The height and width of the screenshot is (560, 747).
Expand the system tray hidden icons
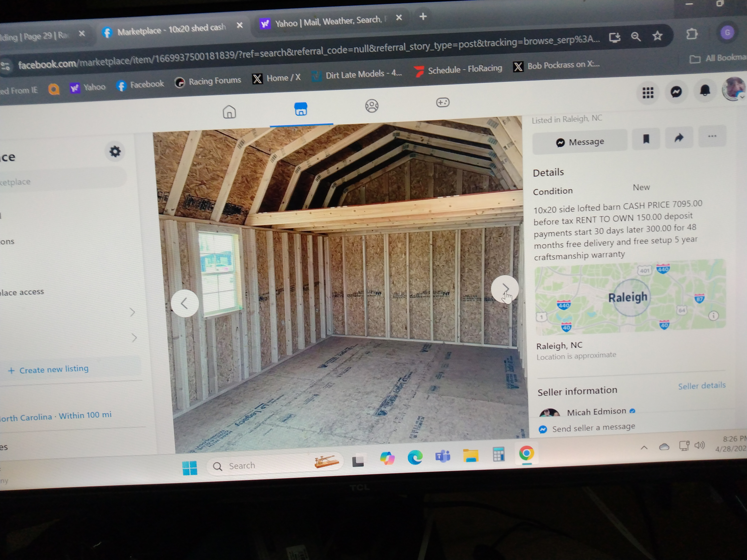pyautogui.click(x=644, y=448)
